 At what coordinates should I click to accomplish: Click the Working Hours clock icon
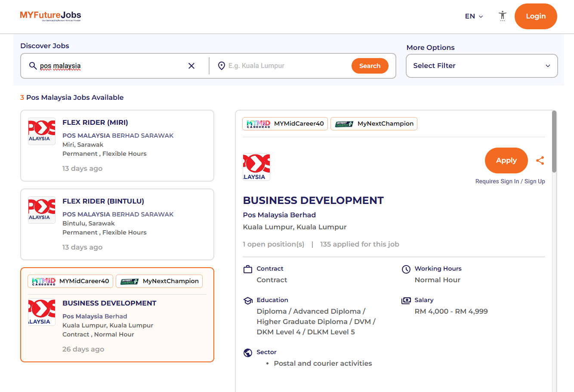point(406,269)
